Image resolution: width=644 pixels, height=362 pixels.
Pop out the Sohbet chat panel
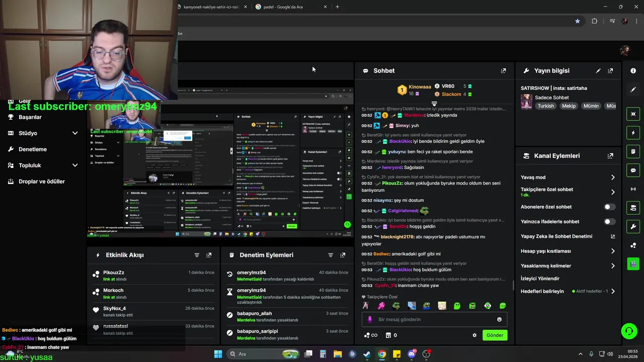[x=503, y=71]
